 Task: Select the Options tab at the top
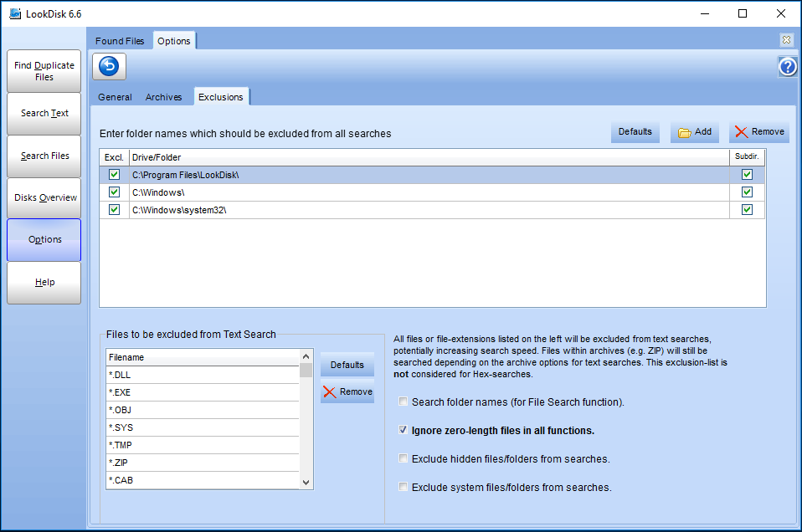[174, 41]
